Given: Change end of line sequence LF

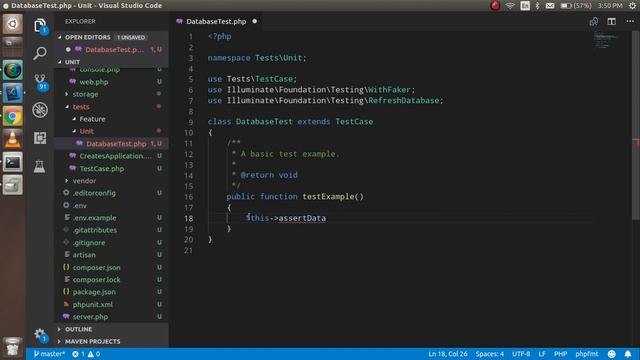Looking at the screenshot, I should pos(542,354).
